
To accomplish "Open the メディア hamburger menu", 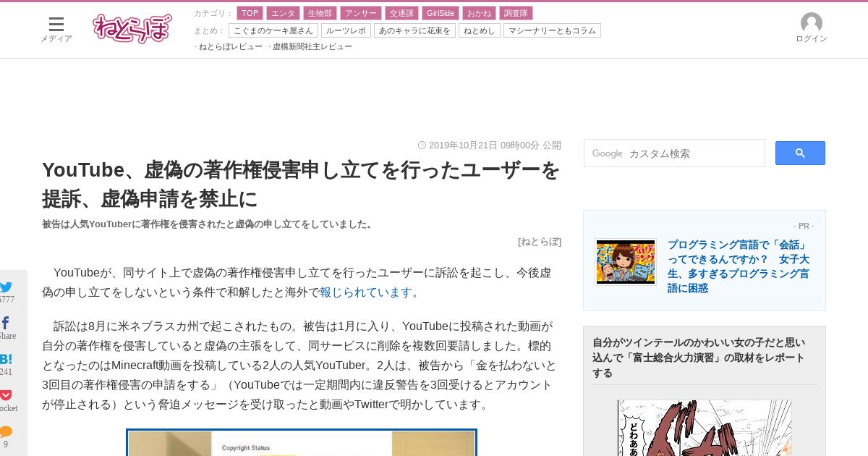I will point(56,30).
